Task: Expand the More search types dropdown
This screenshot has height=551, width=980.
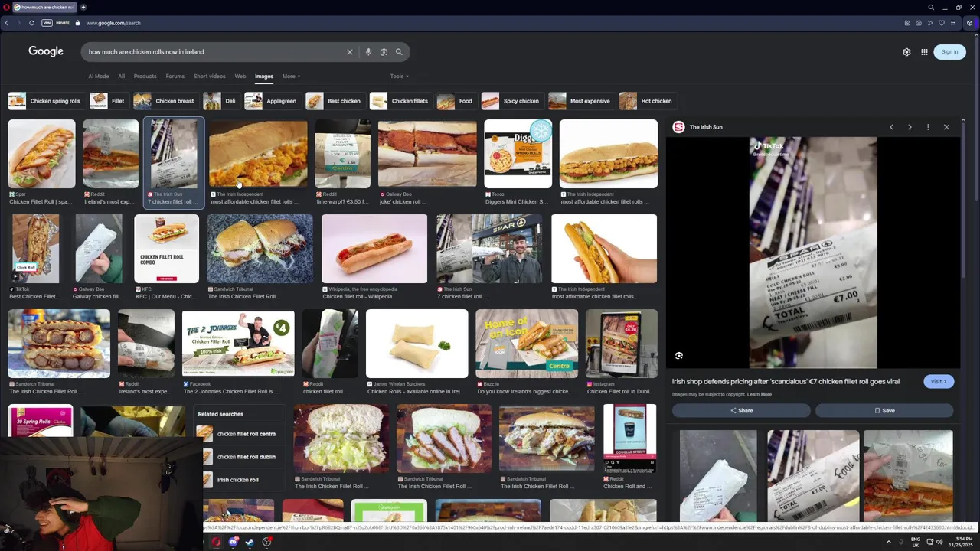Action: click(291, 77)
